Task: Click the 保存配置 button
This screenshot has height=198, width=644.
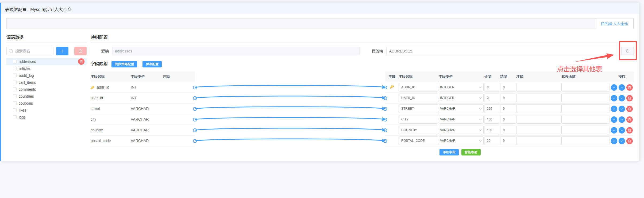Action: [x=152, y=64]
